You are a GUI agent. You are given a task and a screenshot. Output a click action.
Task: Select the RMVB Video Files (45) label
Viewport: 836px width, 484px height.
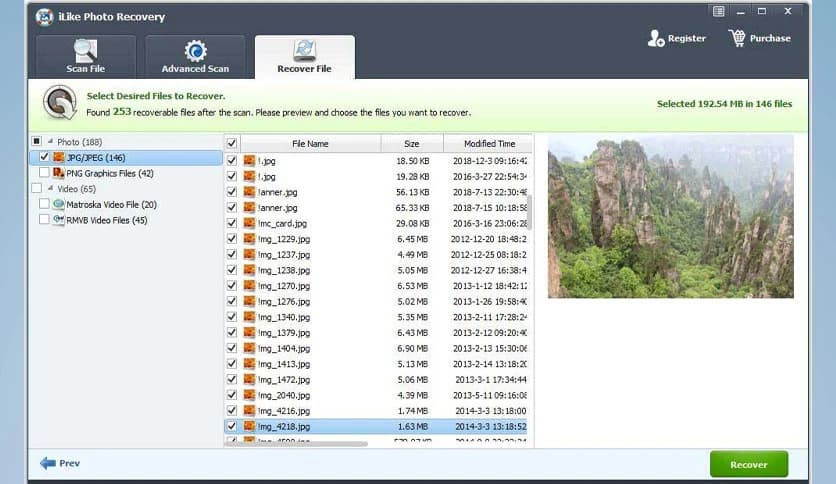107,220
